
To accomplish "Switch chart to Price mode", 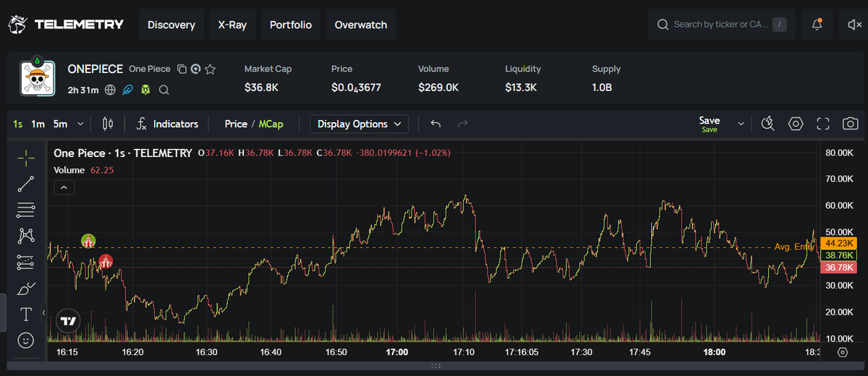I will pyautogui.click(x=236, y=124).
